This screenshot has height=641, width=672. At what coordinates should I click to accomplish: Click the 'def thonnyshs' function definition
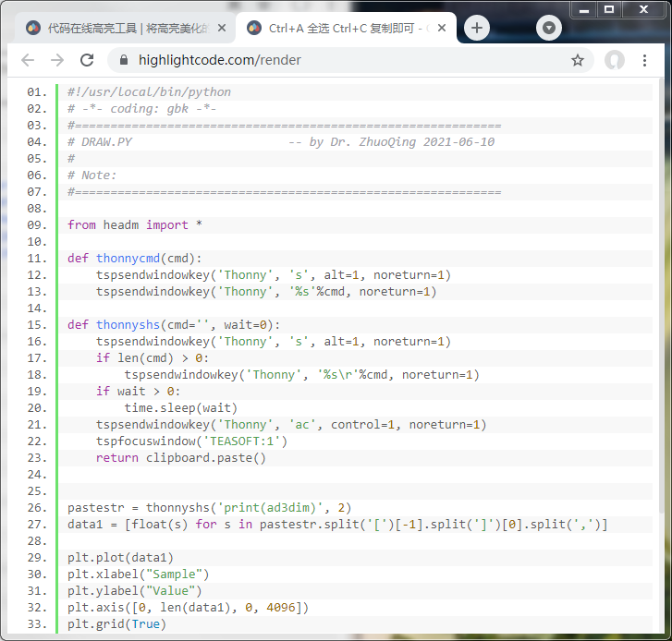pos(174,325)
